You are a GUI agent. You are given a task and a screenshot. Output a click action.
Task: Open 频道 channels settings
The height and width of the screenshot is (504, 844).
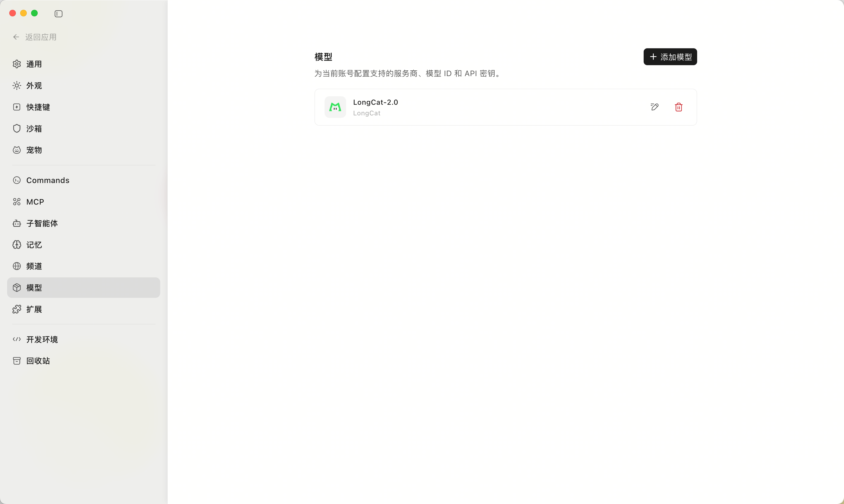coord(83,266)
